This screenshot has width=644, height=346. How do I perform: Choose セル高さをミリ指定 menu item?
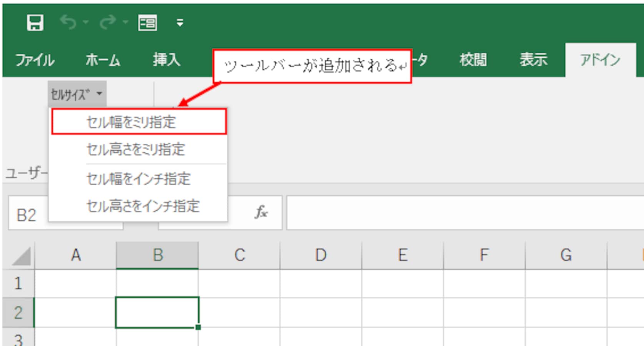139,149
